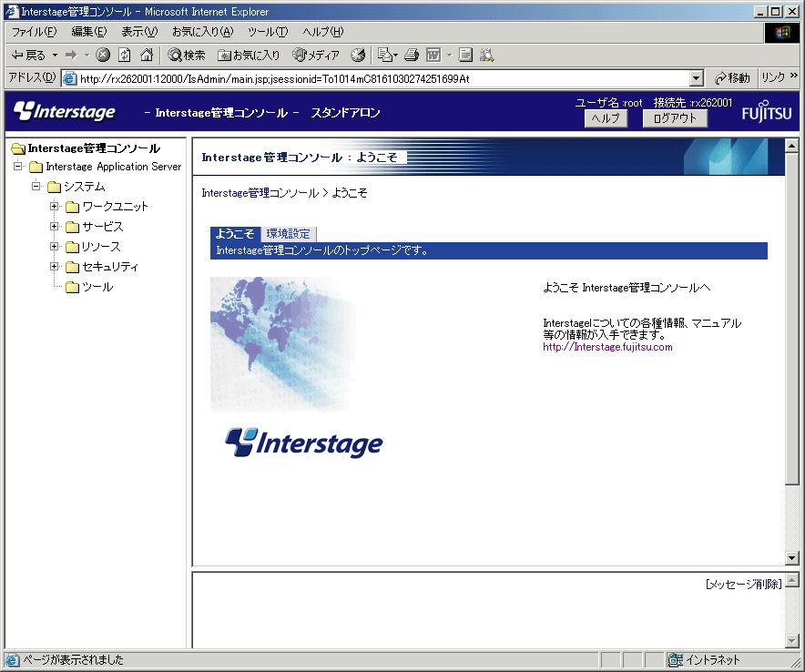Open the Search (検索) toolbar button
The width and height of the screenshot is (805, 672).
tap(187, 55)
